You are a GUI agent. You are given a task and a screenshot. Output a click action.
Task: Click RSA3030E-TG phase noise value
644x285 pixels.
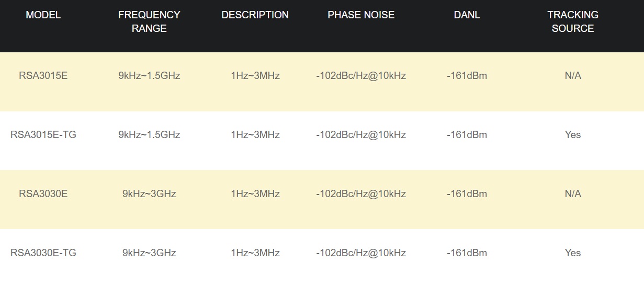(x=361, y=253)
